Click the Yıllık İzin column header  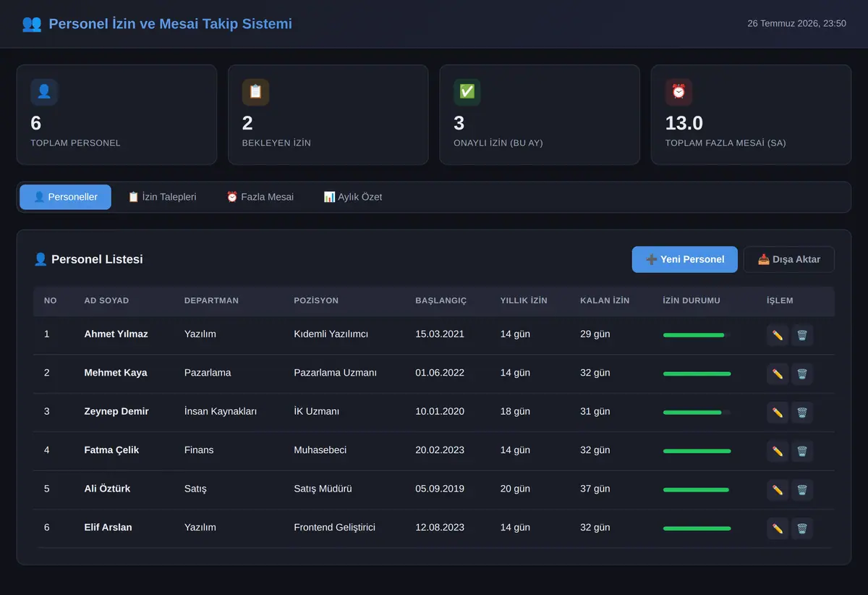tap(524, 300)
